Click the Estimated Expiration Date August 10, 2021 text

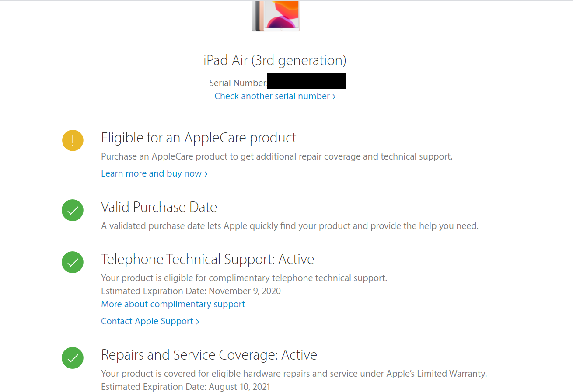click(x=185, y=387)
